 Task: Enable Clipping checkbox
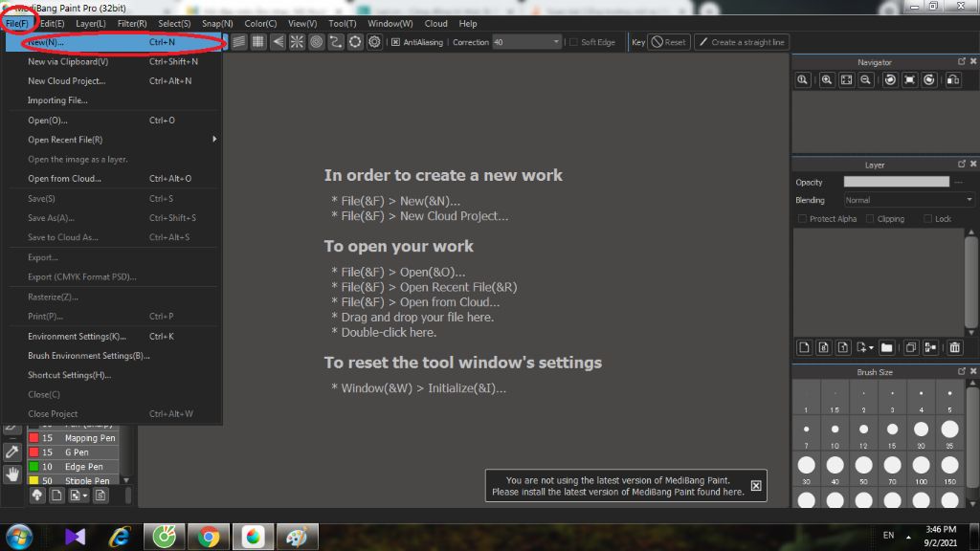870,219
